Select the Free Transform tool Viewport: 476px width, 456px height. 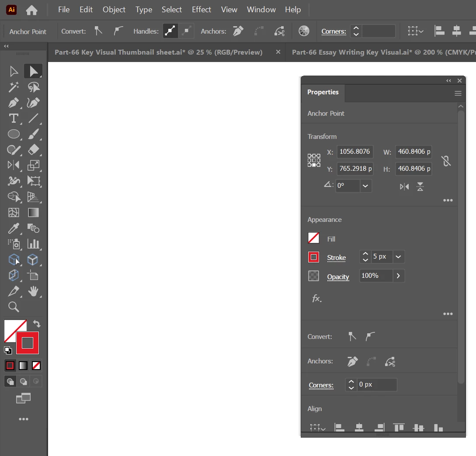point(33,181)
